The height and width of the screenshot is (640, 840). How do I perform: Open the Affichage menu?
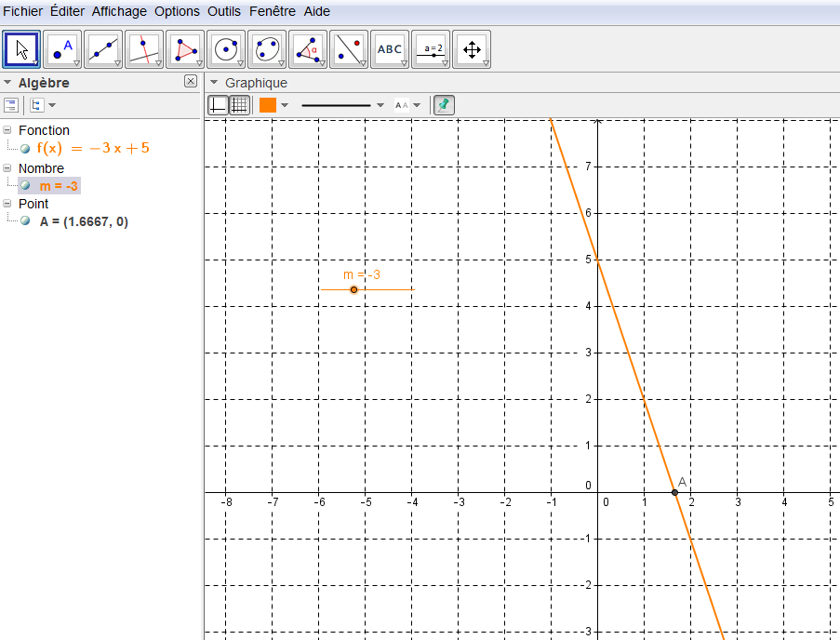[x=119, y=11]
